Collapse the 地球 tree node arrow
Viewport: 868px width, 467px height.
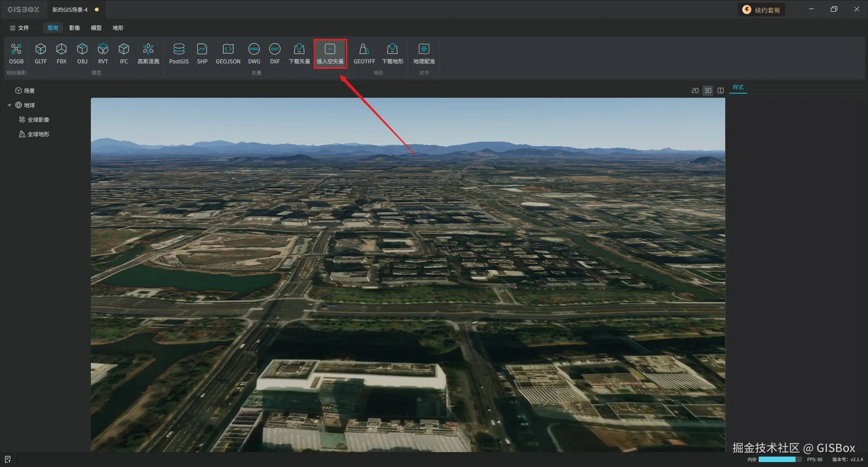click(9, 105)
